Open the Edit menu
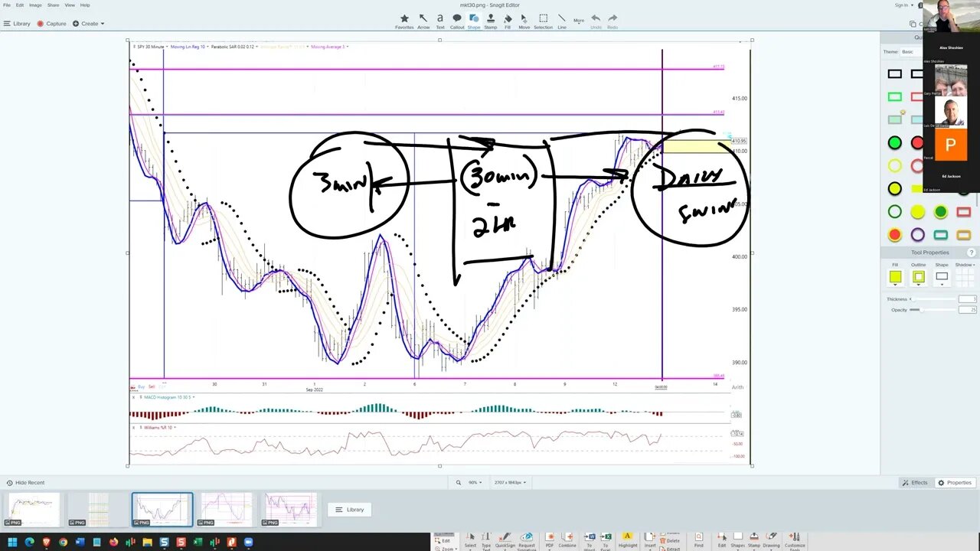 coord(20,5)
